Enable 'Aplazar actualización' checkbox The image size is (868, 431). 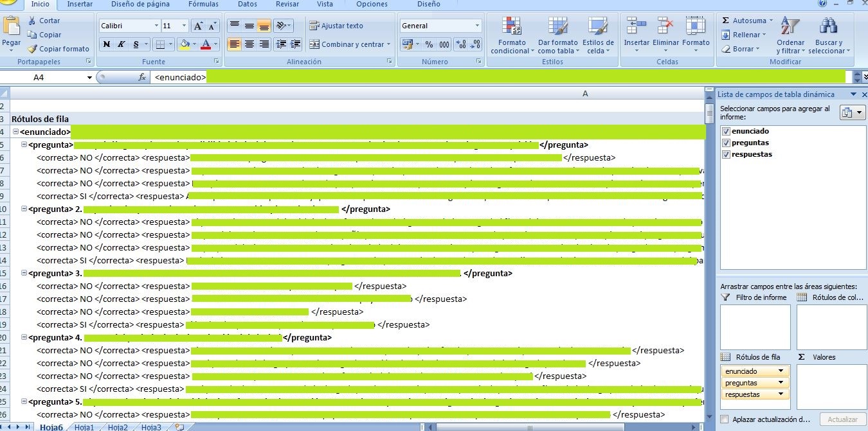coord(725,419)
